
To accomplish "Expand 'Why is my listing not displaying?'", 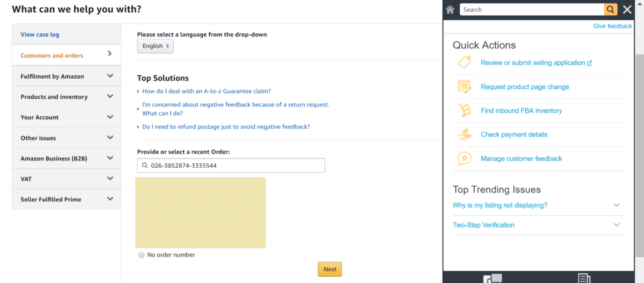I will pyautogui.click(x=616, y=205).
